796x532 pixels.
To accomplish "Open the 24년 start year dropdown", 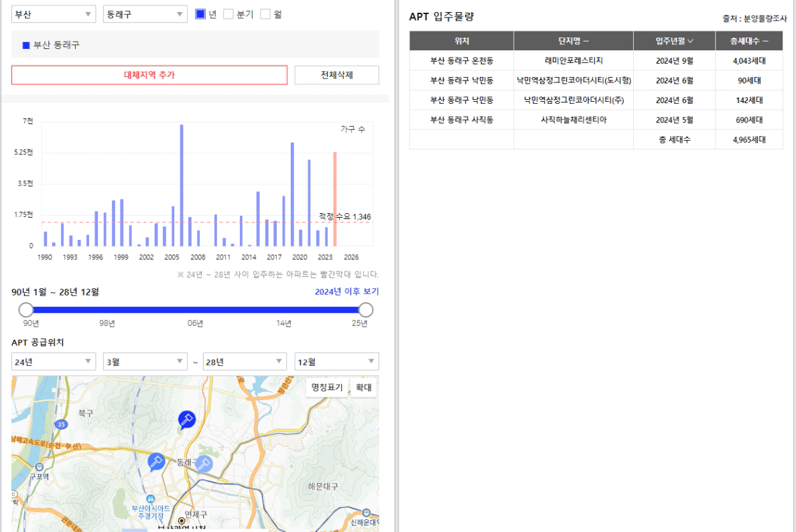I will click(54, 361).
